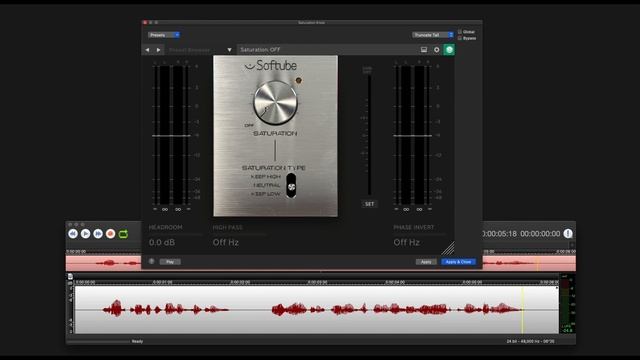The image size is (640, 360).
Task: Click the Play preview button in plugin
Action: tap(170, 262)
